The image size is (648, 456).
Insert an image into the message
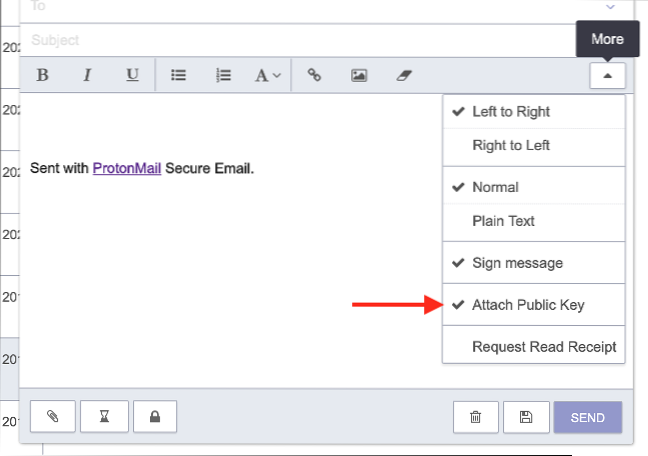click(x=359, y=75)
